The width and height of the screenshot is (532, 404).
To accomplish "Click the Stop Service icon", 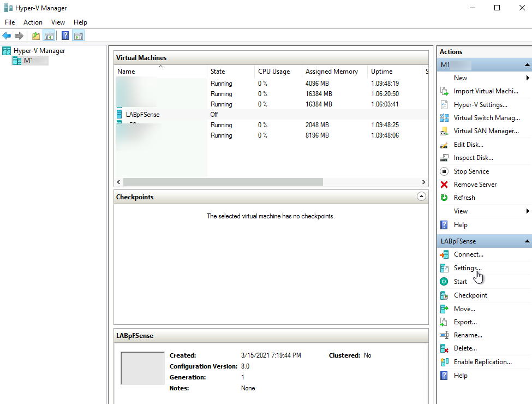I will pyautogui.click(x=444, y=171).
